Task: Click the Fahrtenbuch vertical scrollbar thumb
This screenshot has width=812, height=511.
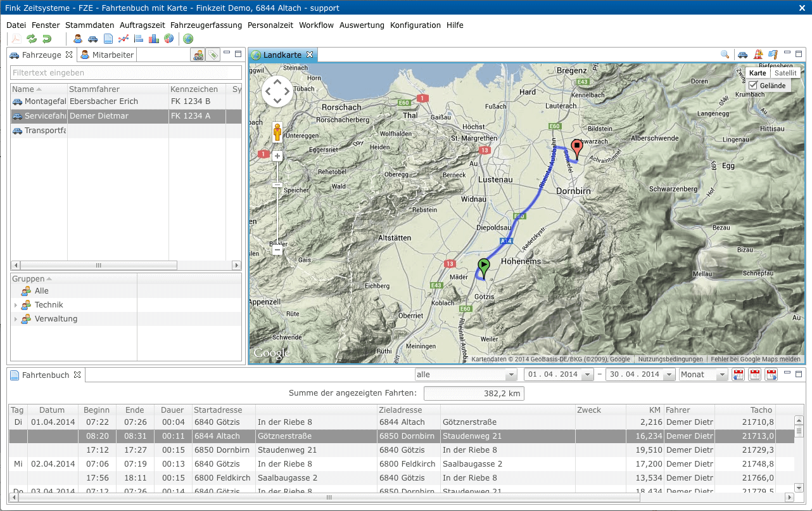Action: [x=799, y=431]
